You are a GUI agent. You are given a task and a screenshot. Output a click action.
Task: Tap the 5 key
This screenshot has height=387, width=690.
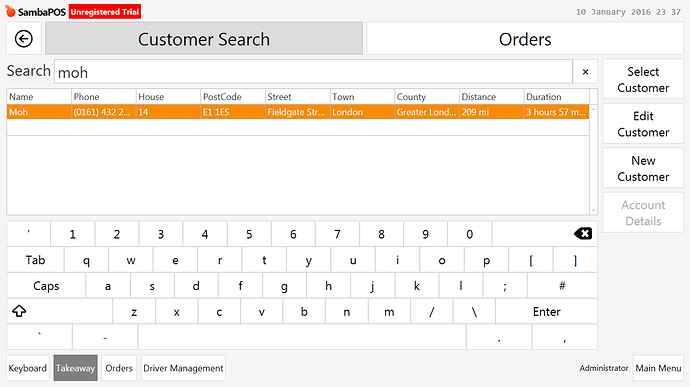click(x=249, y=234)
